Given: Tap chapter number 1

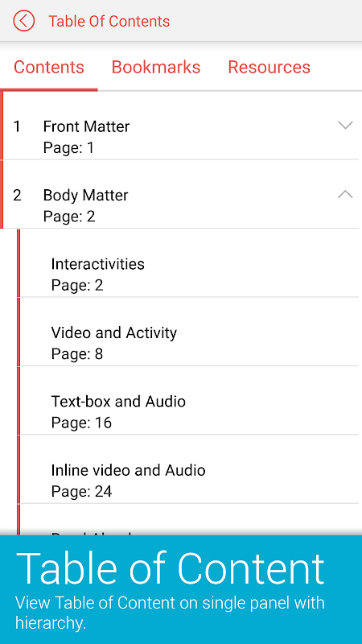Looking at the screenshot, I should [x=17, y=126].
